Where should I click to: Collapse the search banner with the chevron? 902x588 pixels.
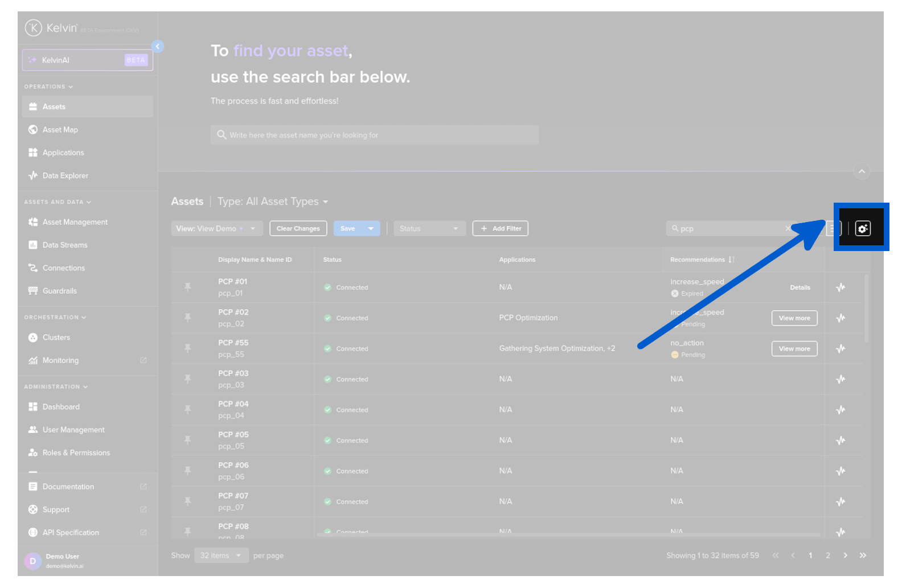[x=862, y=171]
